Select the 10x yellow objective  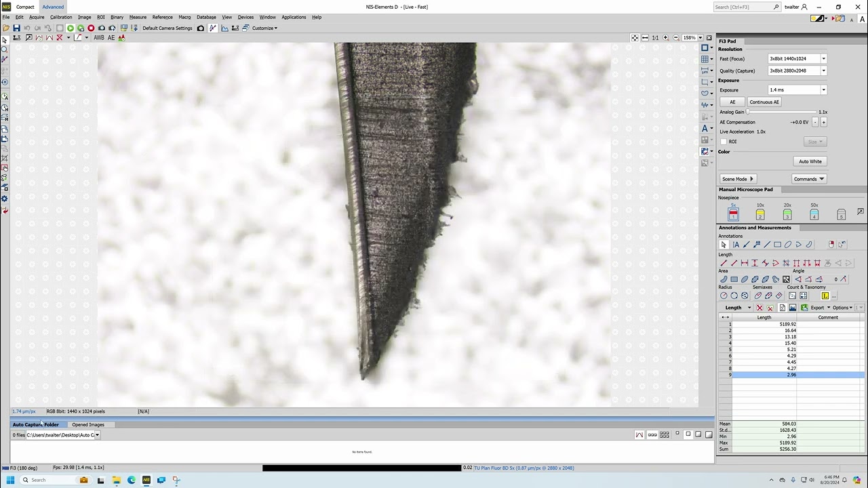click(x=760, y=214)
